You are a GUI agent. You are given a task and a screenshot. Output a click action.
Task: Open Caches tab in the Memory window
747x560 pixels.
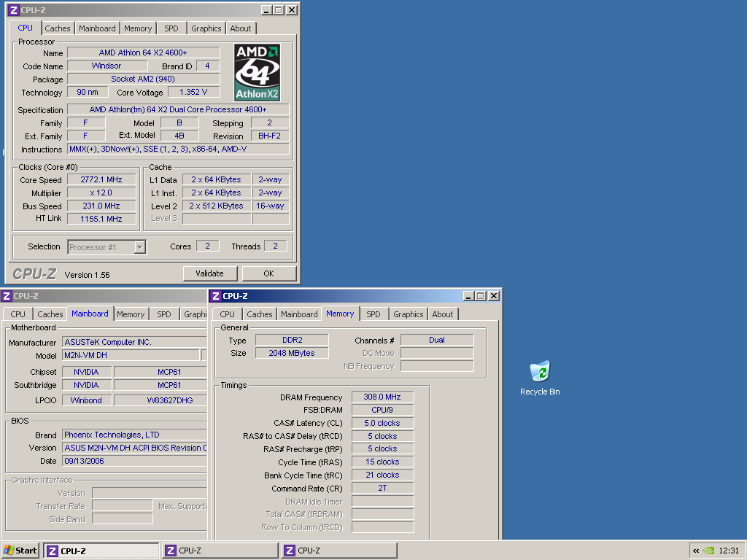click(x=260, y=314)
